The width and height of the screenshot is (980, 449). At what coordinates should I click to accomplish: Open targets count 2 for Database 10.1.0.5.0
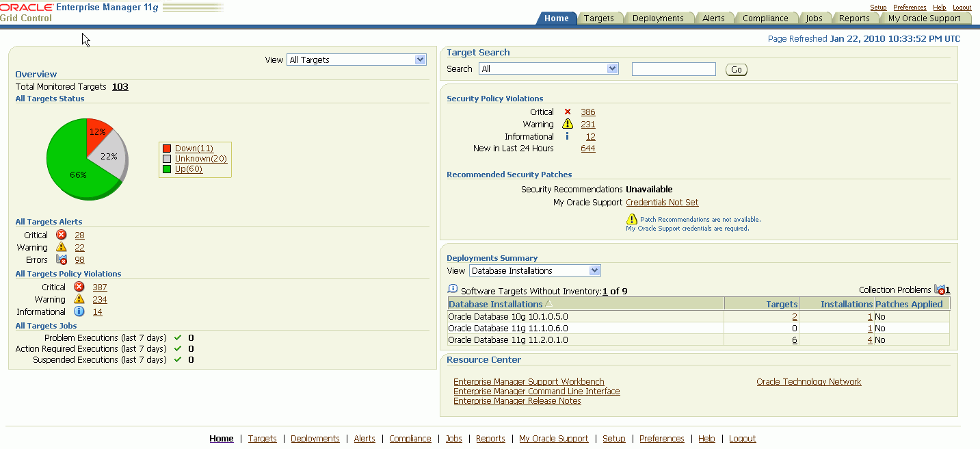795,317
